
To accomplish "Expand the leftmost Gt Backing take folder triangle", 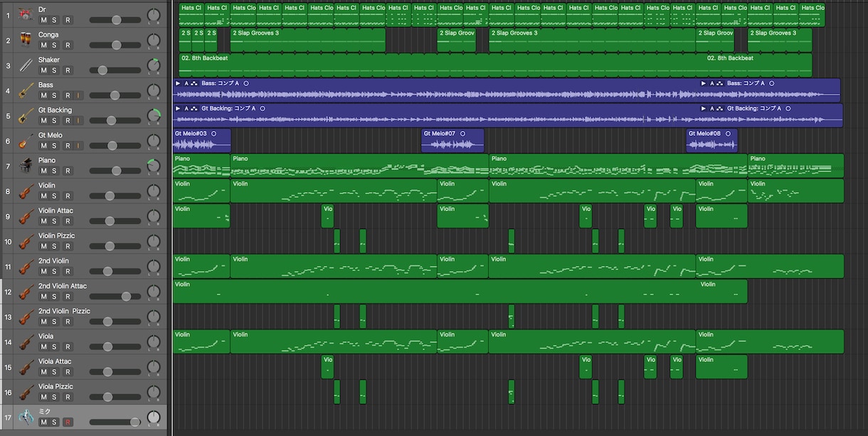I will [x=178, y=108].
